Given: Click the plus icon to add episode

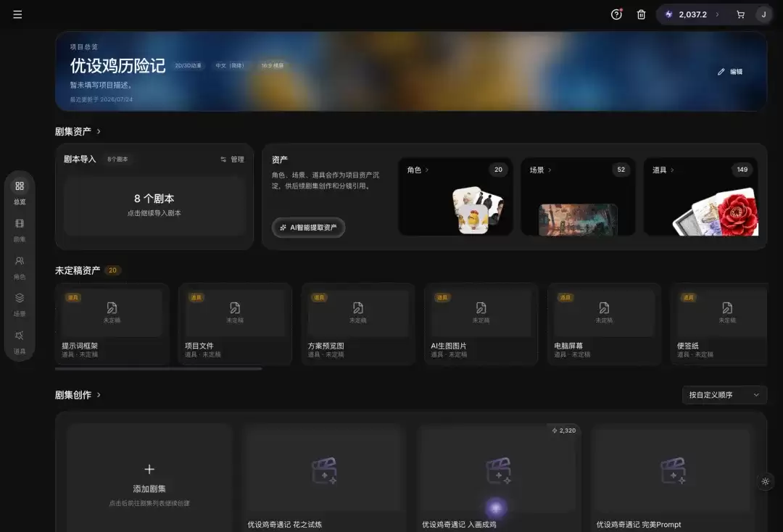Looking at the screenshot, I should pos(149,469).
